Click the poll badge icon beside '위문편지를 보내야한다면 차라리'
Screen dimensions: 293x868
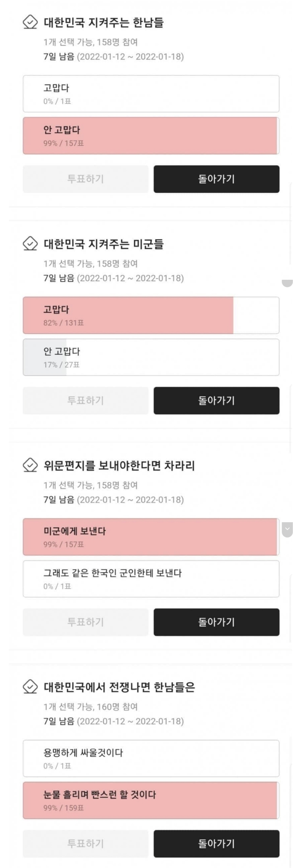pos(30,465)
